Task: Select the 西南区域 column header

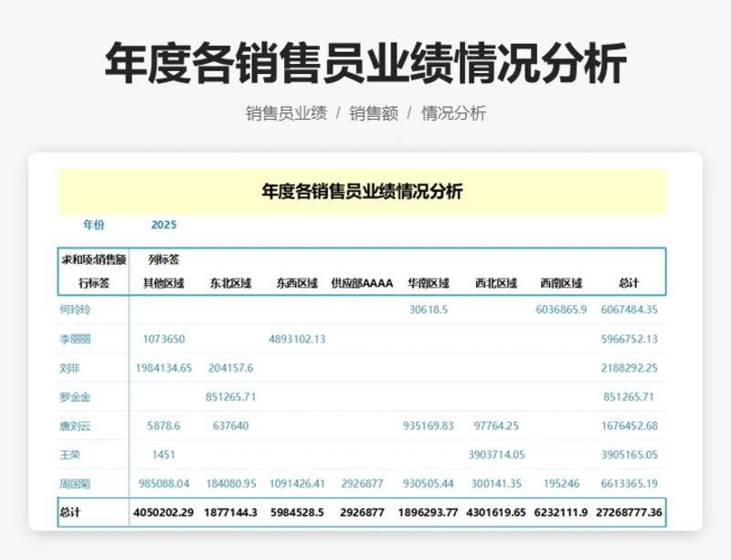Action: 561,283
